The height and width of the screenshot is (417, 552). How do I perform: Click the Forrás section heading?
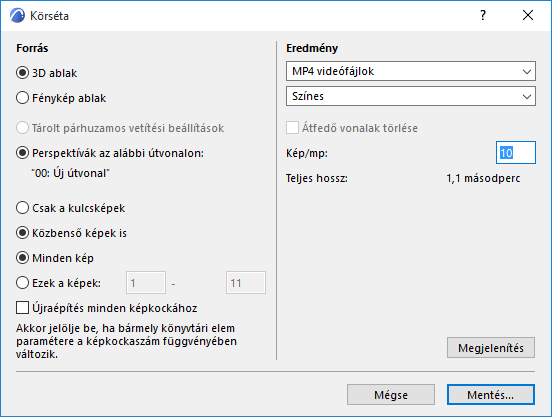coord(32,48)
